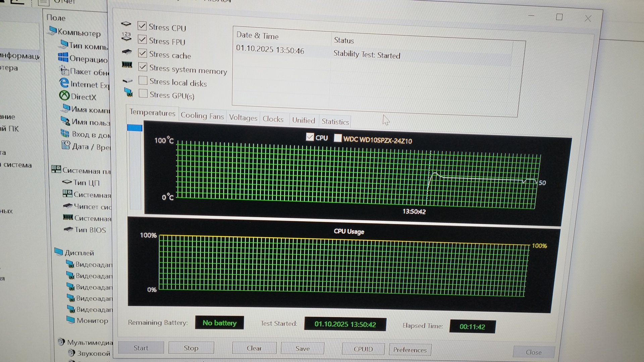Click the DirectX Xbox-style icon

pos(64,96)
